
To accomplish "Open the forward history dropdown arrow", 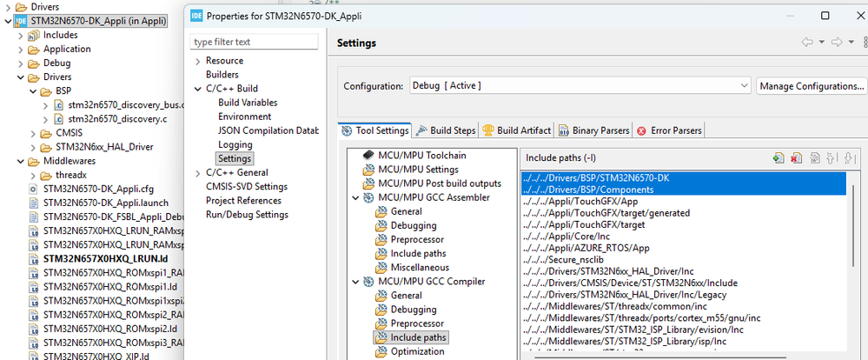I will click(851, 42).
